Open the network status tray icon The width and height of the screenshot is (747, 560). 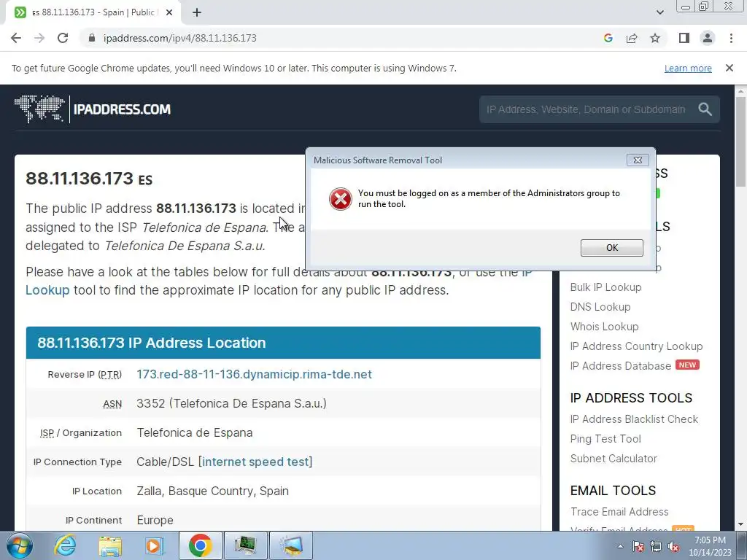(656, 547)
